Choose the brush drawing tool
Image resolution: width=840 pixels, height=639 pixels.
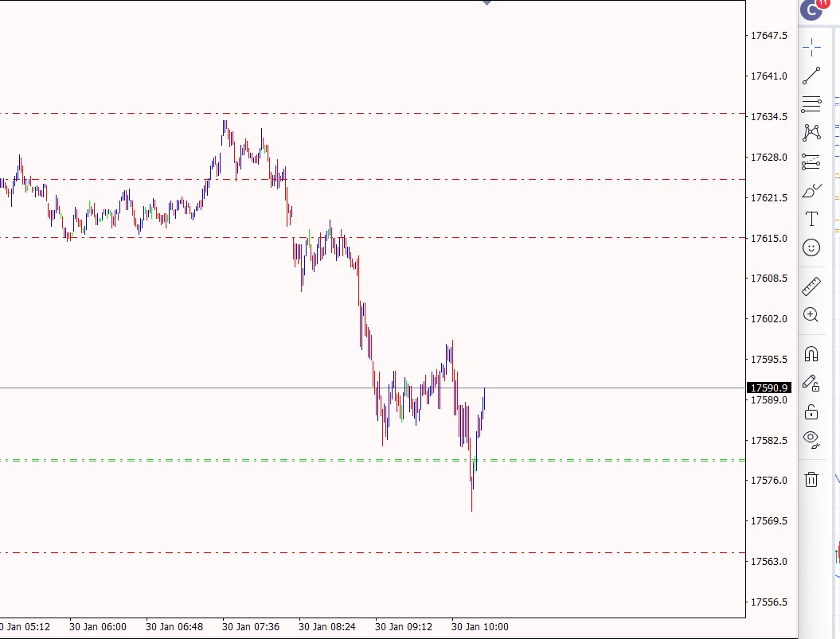pyautogui.click(x=811, y=191)
